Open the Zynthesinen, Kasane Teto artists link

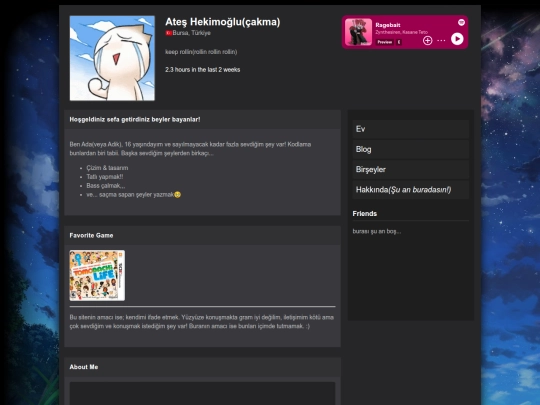click(402, 32)
